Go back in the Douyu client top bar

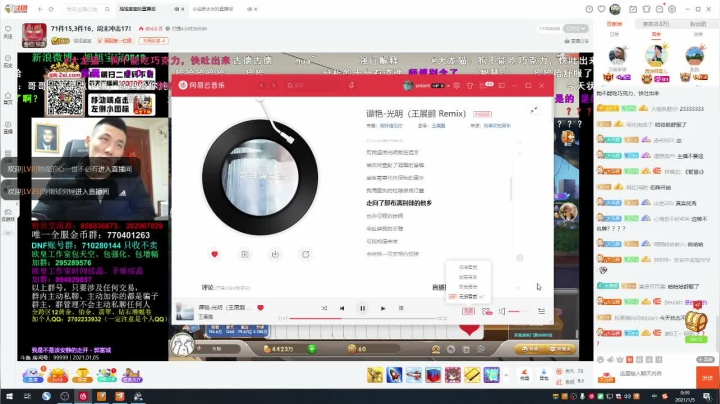pyautogui.click(x=40, y=9)
